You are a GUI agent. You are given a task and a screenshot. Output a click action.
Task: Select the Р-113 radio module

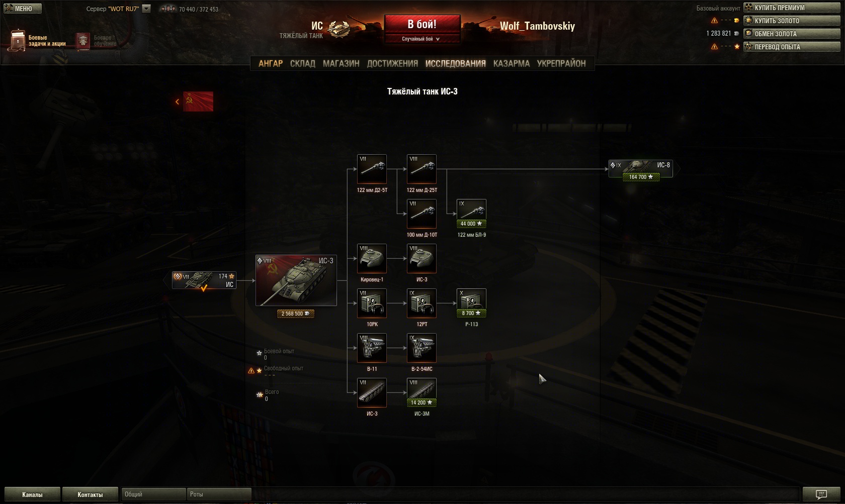click(x=471, y=303)
